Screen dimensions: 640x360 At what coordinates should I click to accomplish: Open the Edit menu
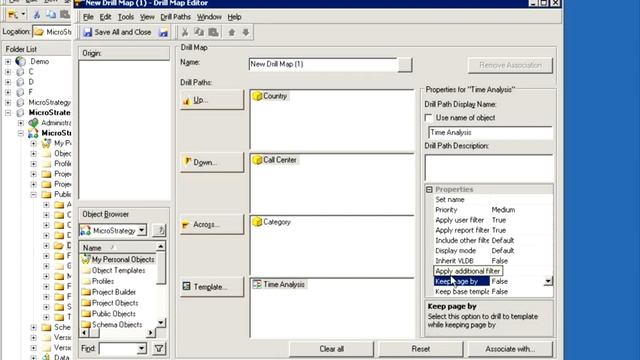[x=105, y=17]
